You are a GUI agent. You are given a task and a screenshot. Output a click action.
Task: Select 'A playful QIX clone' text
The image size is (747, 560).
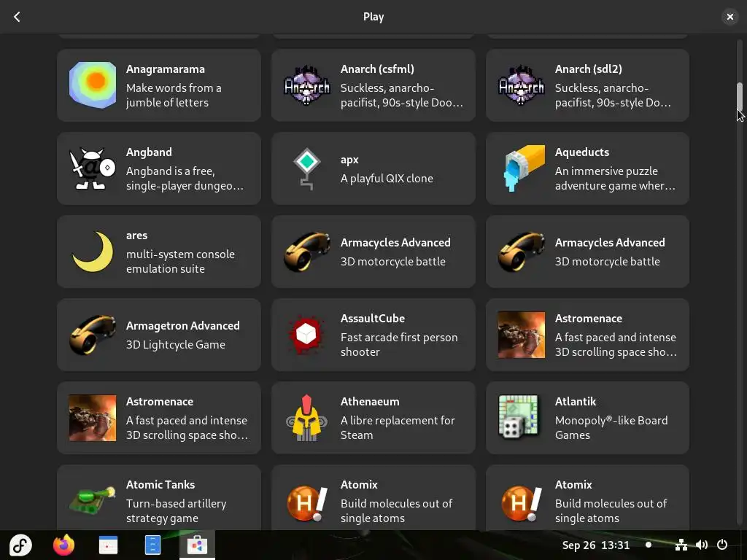tap(387, 179)
